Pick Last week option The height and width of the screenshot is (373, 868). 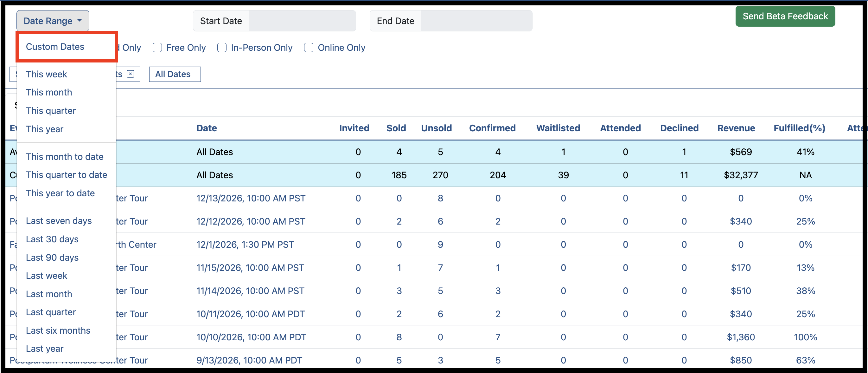coord(47,276)
